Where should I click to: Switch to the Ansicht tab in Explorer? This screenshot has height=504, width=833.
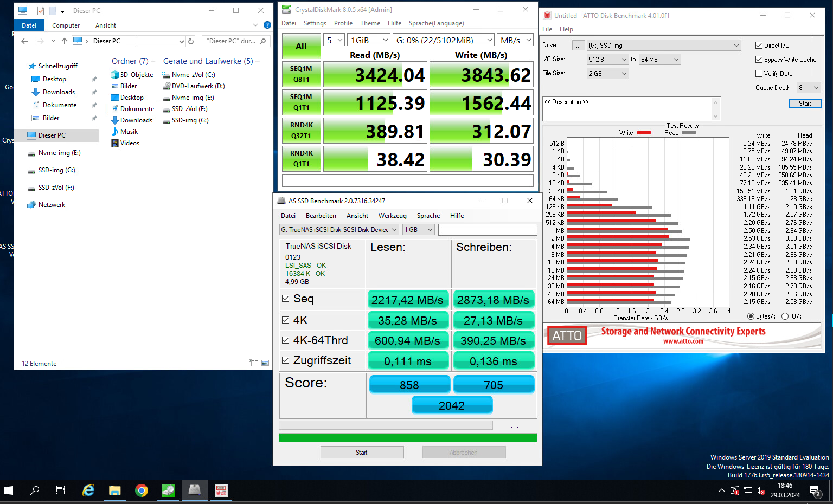point(106,25)
